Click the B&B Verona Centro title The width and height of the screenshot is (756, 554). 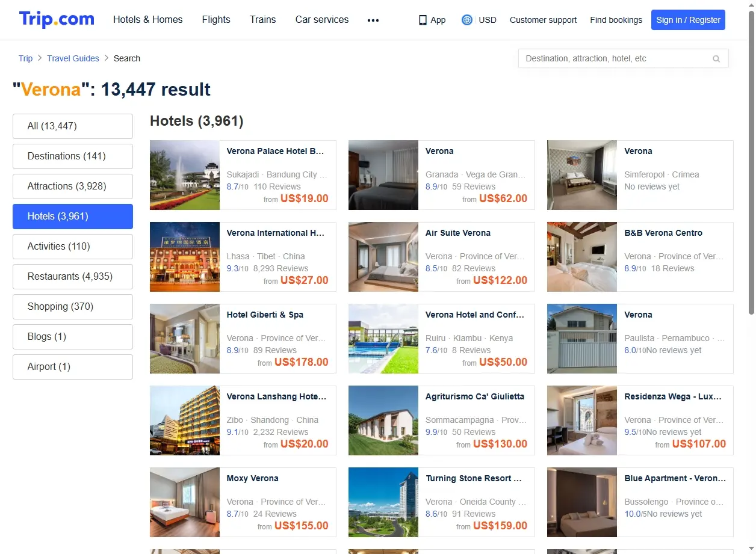pyautogui.click(x=663, y=233)
